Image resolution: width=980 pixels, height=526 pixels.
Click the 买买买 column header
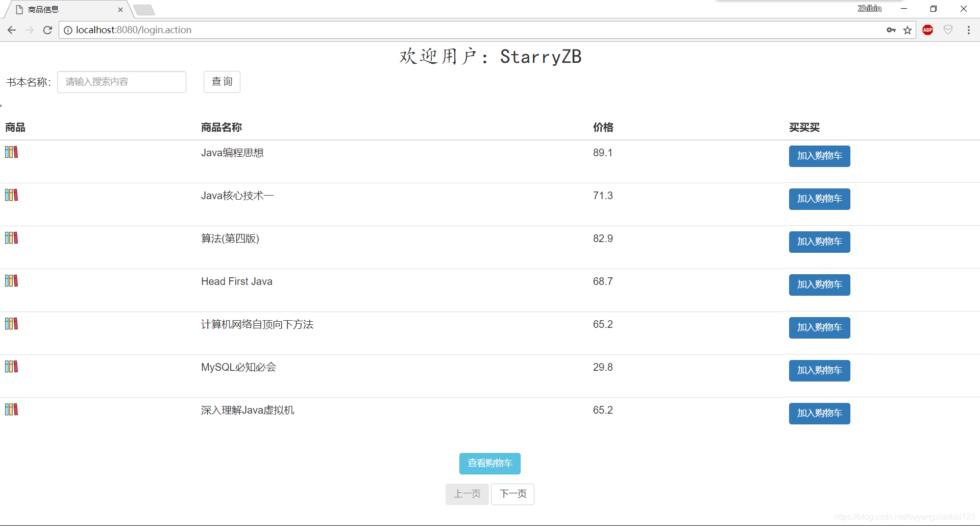[804, 127]
